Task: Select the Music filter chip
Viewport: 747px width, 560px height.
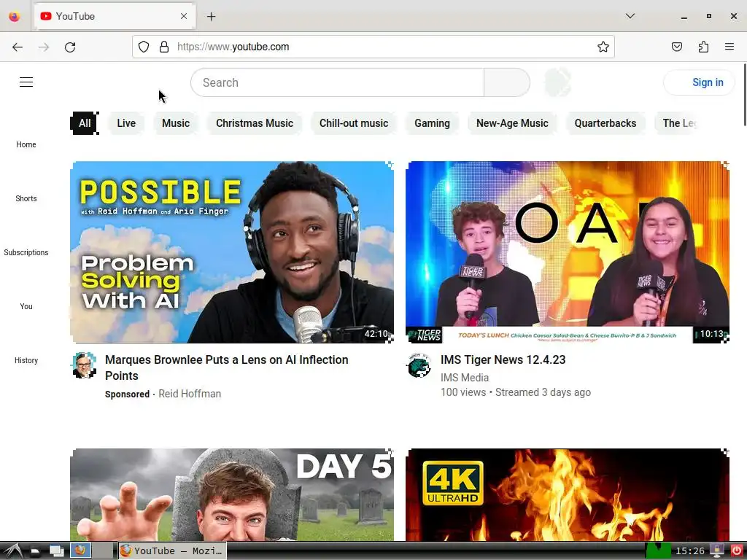Action: [176, 123]
